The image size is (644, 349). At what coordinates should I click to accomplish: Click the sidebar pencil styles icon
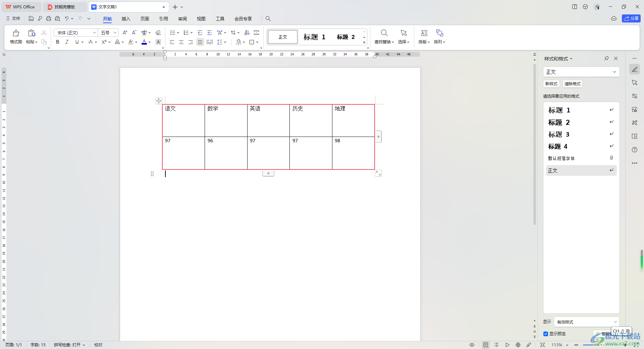[x=635, y=69]
